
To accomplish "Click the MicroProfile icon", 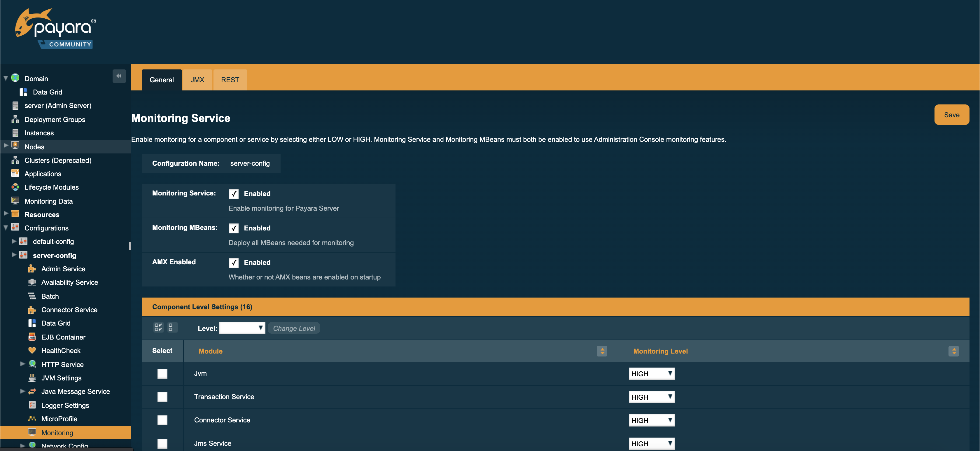I will pos(32,419).
